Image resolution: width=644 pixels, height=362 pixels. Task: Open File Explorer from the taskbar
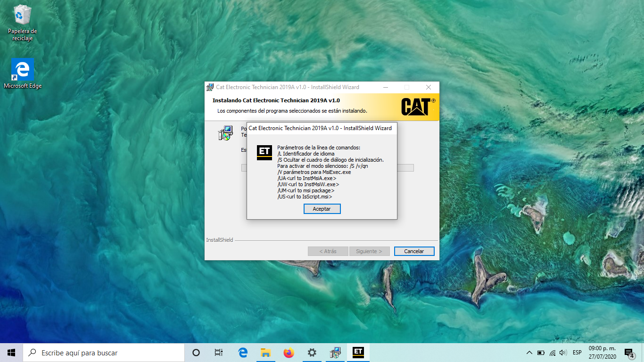pos(266,353)
